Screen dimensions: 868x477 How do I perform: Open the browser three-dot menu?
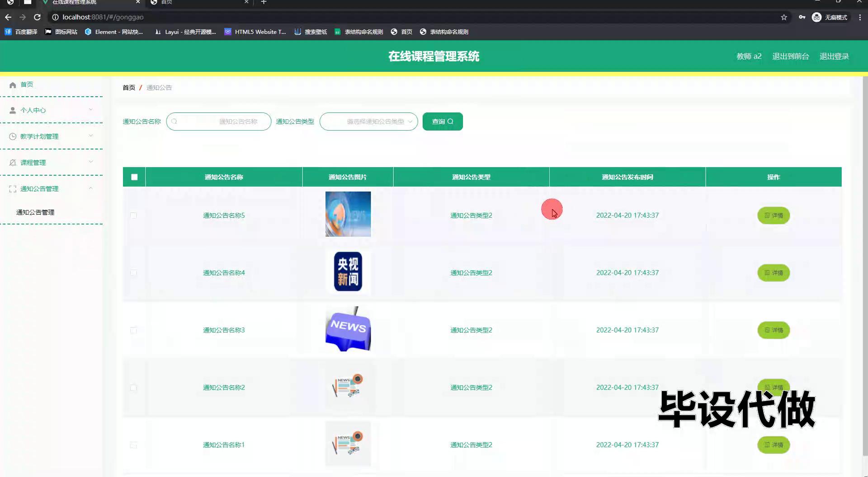tap(860, 17)
